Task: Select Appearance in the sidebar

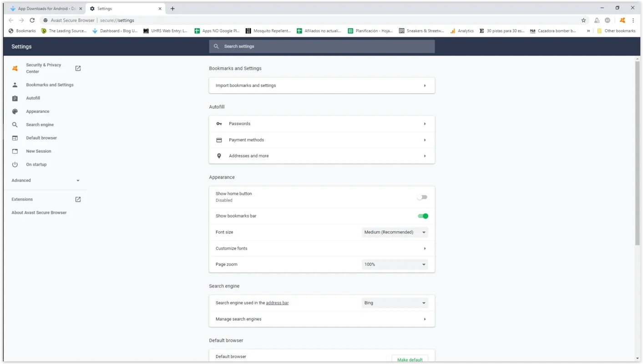Action: tap(38, 111)
